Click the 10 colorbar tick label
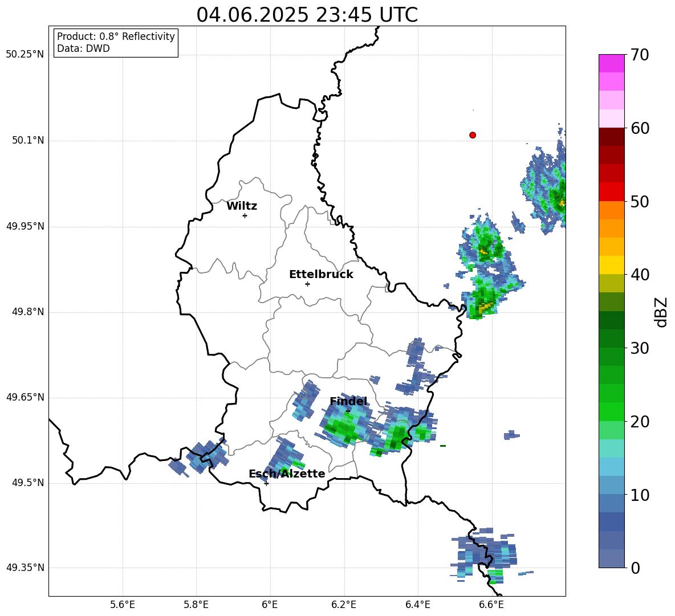This screenshot has width=675, height=616. pos(640,495)
